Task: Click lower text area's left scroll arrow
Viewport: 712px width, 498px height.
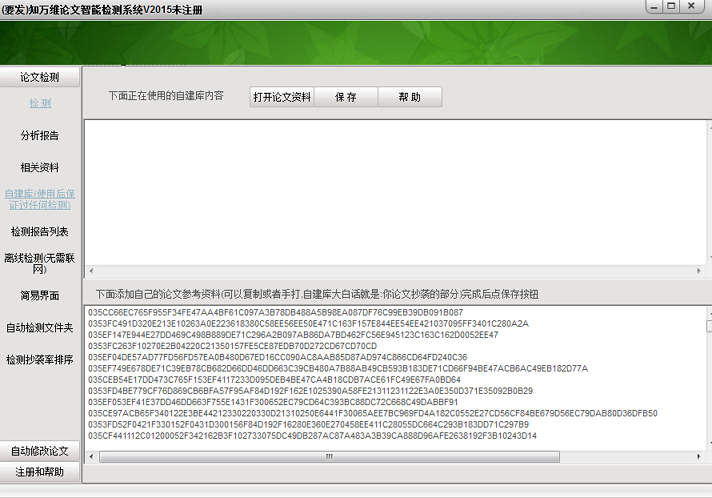Action: coord(91,456)
